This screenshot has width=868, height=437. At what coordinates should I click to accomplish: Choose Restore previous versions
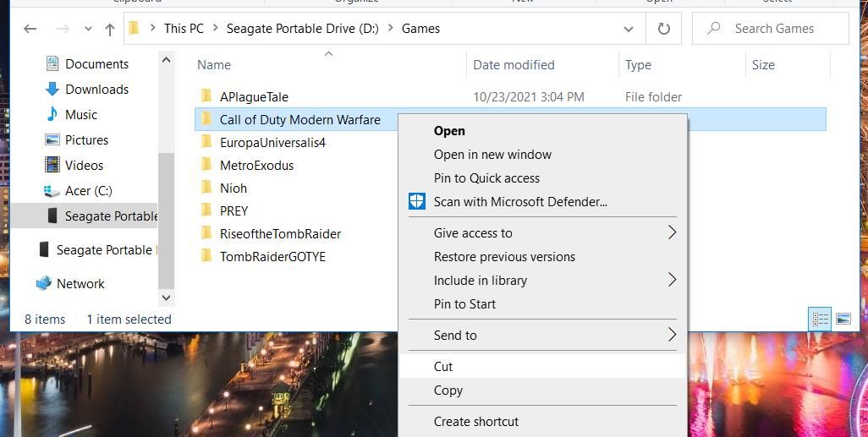click(x=542, y=257)
